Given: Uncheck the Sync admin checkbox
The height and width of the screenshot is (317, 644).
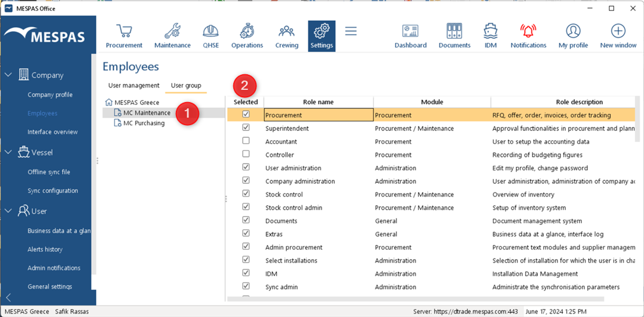Looking at the screenshot, I should [245, 286].
